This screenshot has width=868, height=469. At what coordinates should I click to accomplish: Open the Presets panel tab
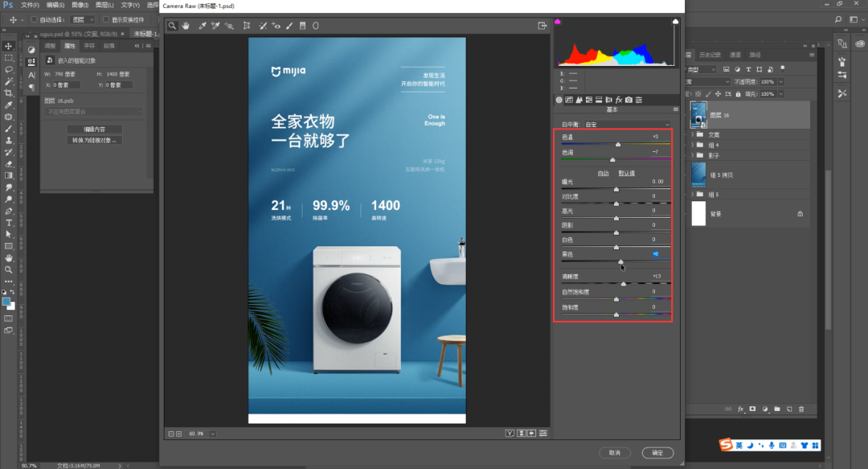pos(639,100)
